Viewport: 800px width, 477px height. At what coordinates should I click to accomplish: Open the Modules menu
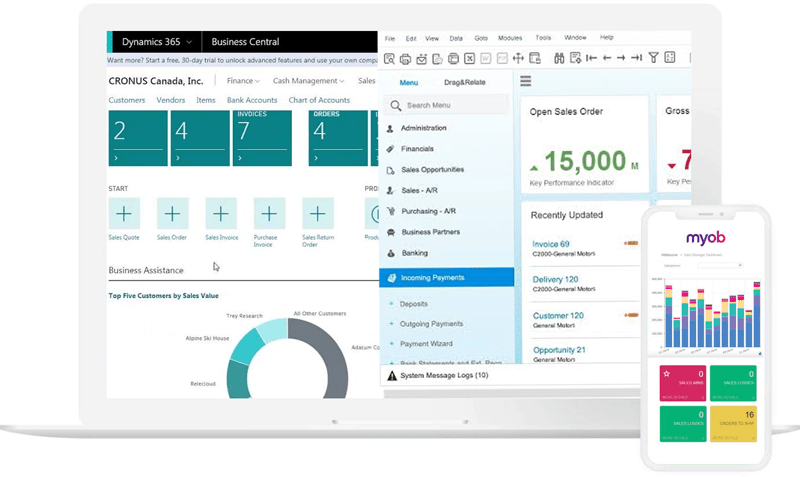coord(510,38)
